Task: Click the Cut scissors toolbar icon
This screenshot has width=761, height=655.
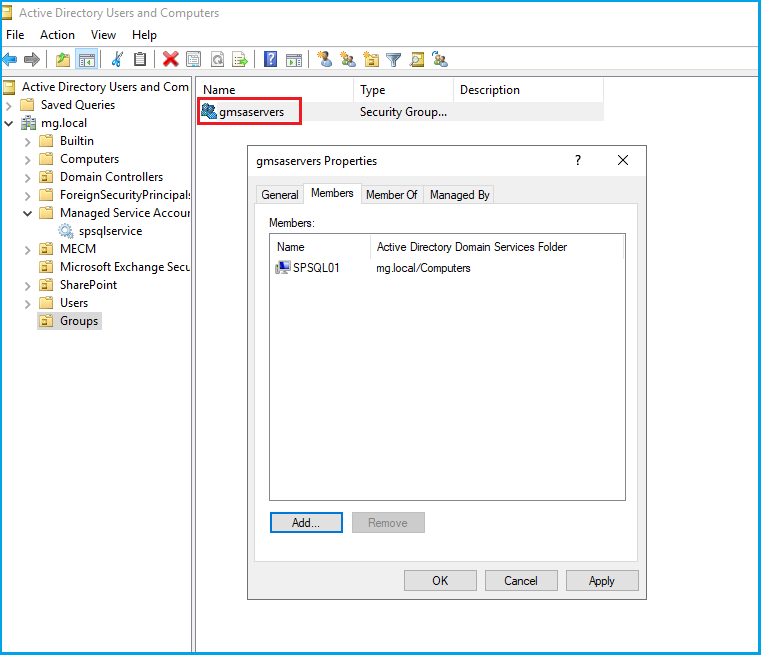Action: point(117,60)
